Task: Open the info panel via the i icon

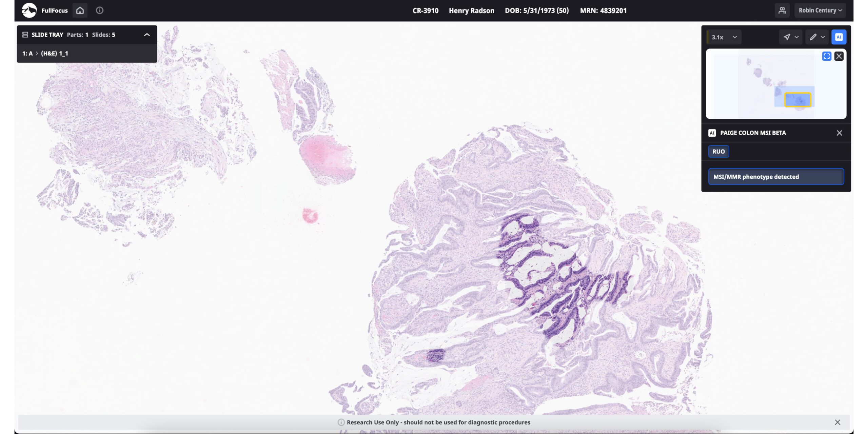Action: [x=99, y=10]
